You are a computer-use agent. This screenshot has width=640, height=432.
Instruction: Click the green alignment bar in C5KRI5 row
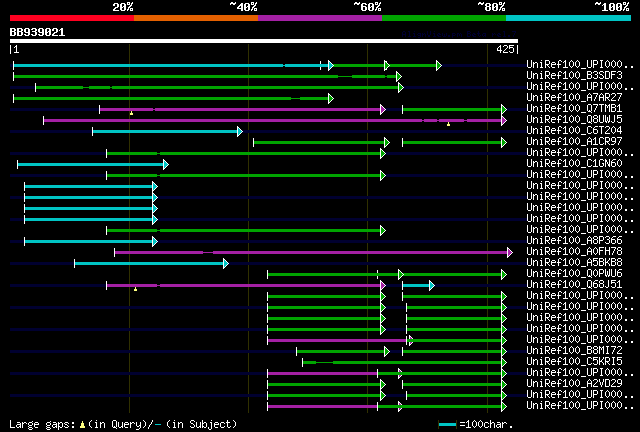pos(404,363)
